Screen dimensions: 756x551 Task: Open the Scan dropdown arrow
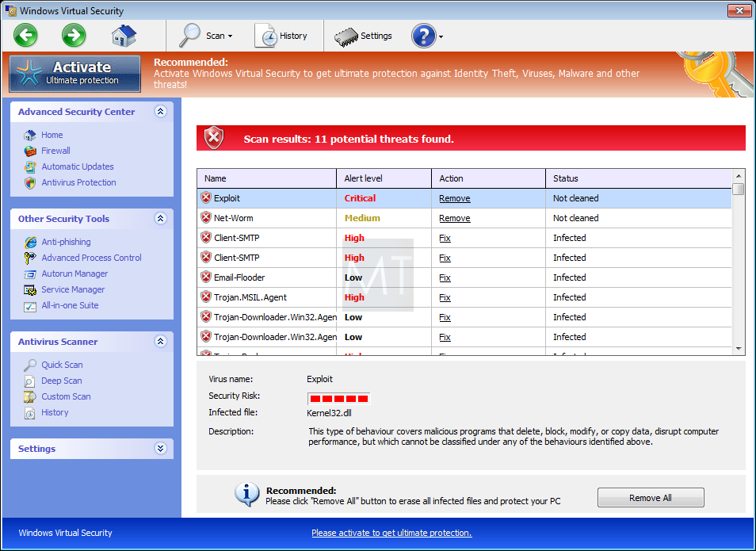click(231, 36)
